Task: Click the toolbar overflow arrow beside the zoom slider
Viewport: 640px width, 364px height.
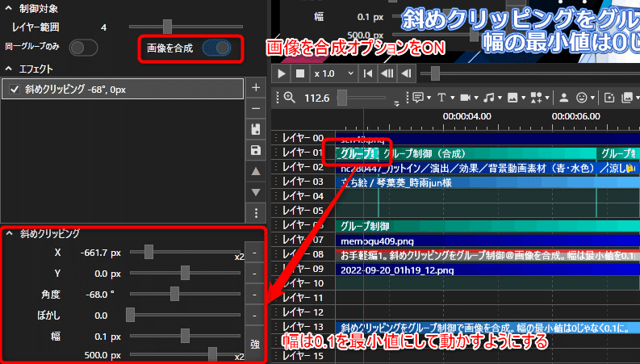Action: [x=396, y=103]
